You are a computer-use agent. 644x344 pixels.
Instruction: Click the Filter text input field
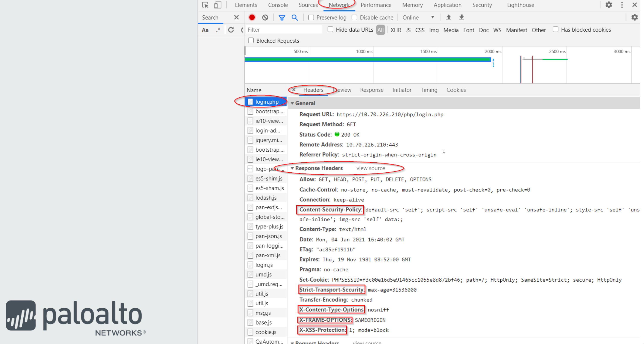[x=284, y=30]
